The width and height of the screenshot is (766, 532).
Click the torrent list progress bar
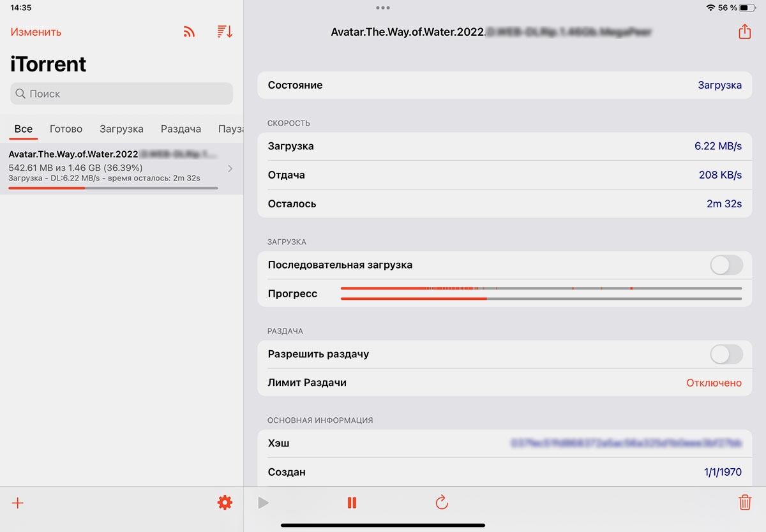(x=113, y=188)
